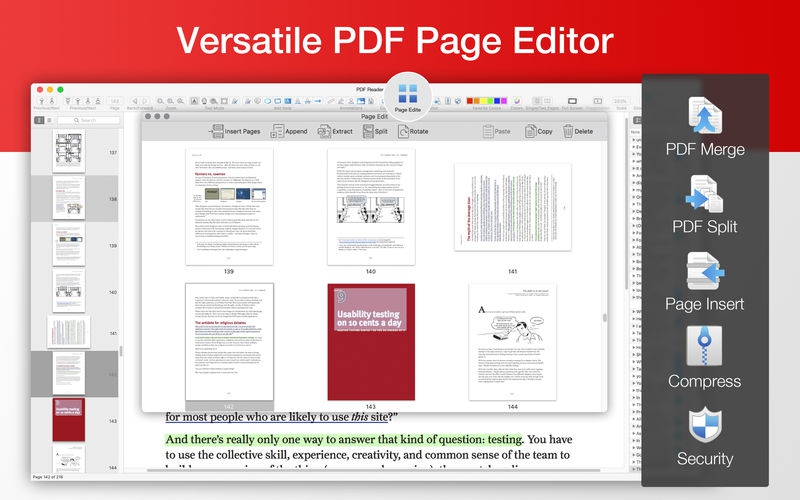Image resolution: width=800 pixels, height=500 pixels.
Task: Click the Page Insert icon
Action: (x=705, y=271)
